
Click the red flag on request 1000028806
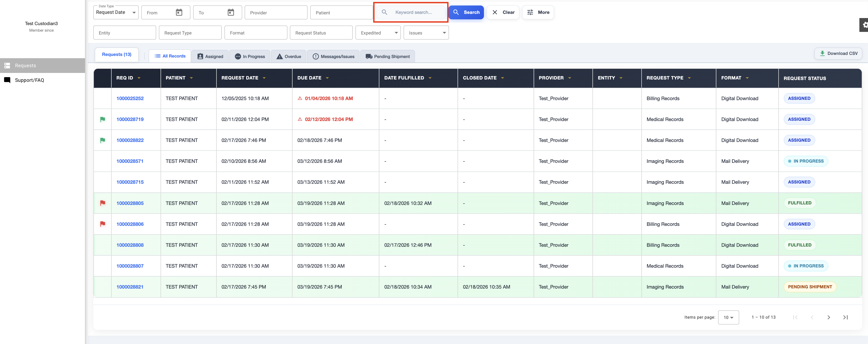(102, 224)
